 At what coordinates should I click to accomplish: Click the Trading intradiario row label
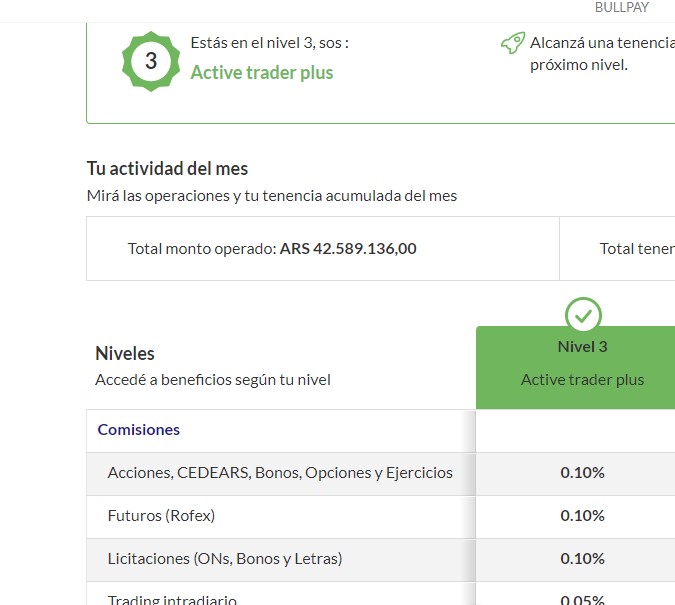[172, 600]
